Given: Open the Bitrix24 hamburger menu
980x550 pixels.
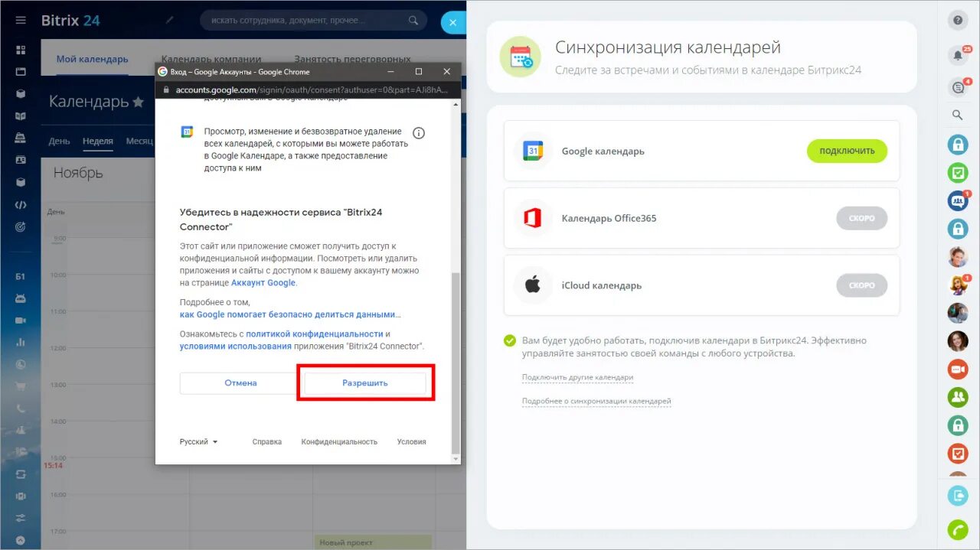Looking at the screenshot, I should [21, 21].
